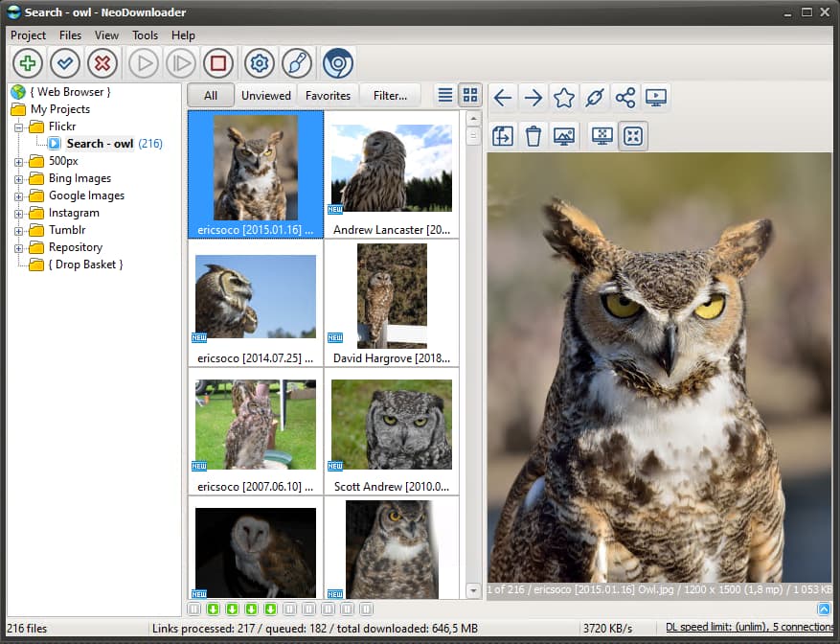The height and width of the screenshot is (644, 840).
Task: Toggle fit-to-window zoom mode
Action: [x=633, y=135]
